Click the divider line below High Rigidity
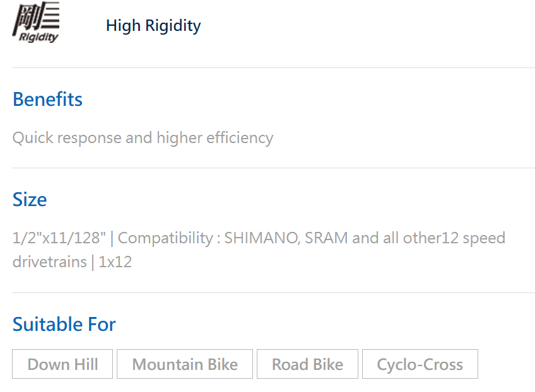 (x=273, y=68)
